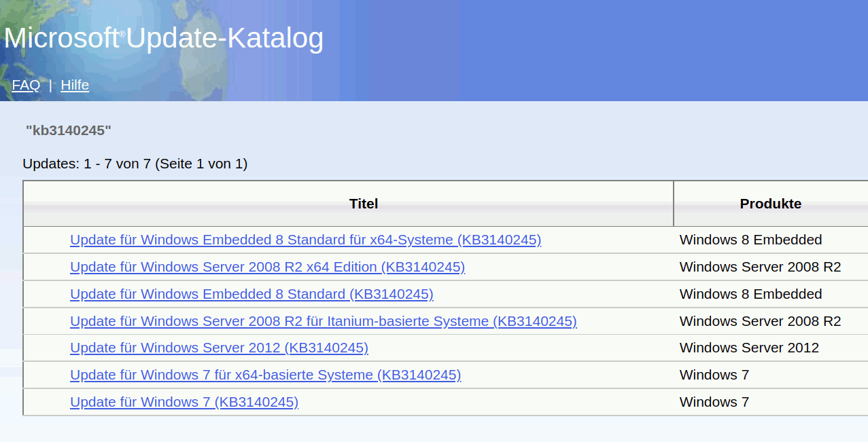Select the Windows 8 Embedded product cell
The image size is (868, 442).
click(x=750, y=240)
